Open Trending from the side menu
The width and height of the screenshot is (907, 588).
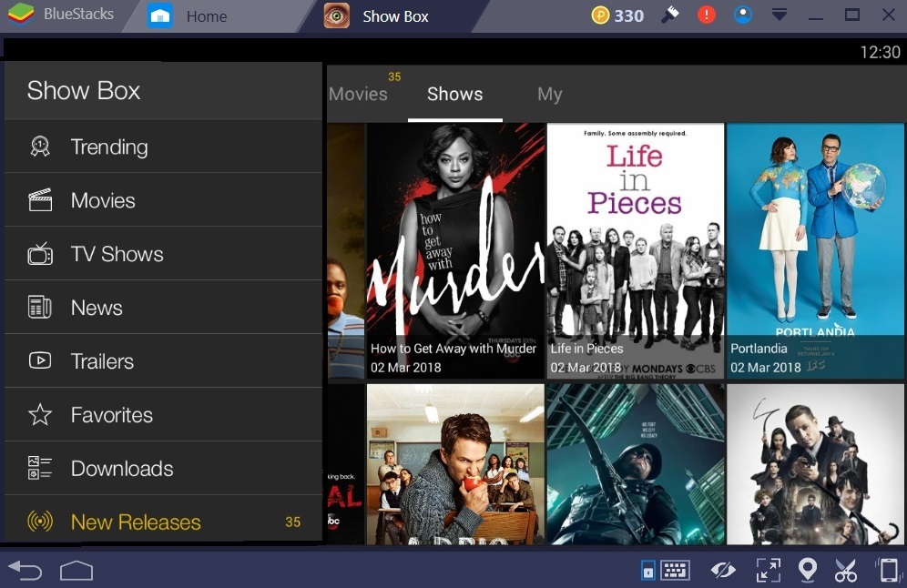[x=163, y=147]
